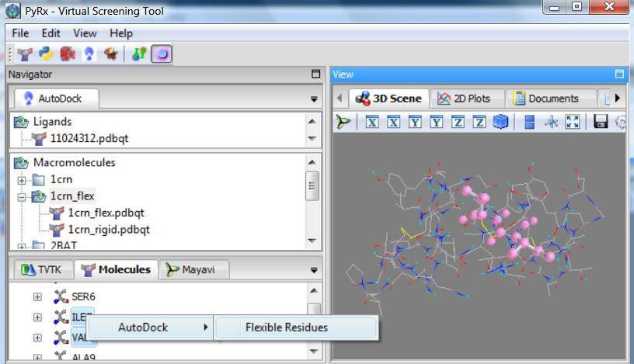This screenshot has width=634, height=364.
Task: Open the View menu
Action: coord(85,33)
